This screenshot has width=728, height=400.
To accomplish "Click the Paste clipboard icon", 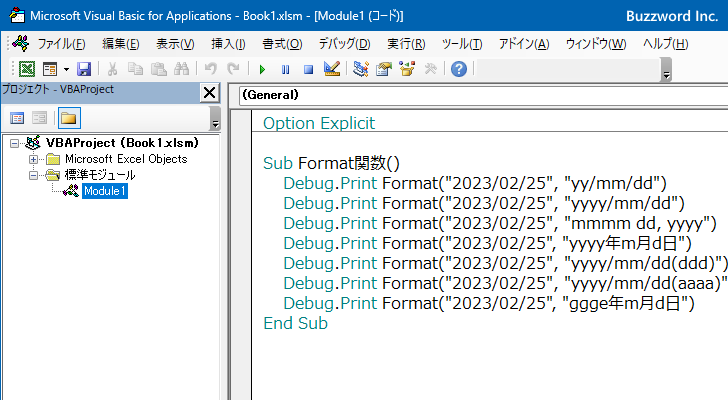I will coord(158,69).
